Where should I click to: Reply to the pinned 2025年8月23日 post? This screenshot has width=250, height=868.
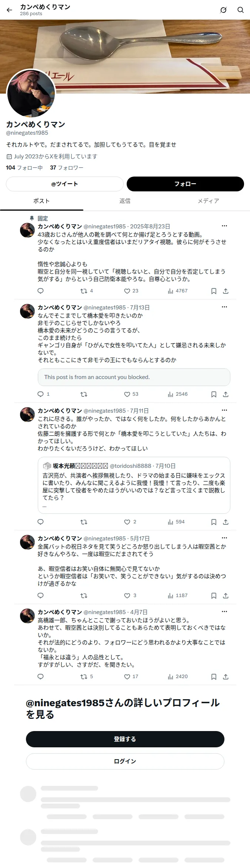[41, 291]
